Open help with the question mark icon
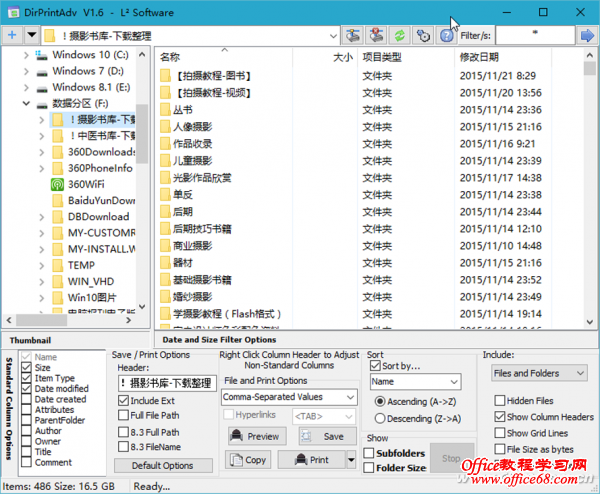Image resolution: width=600 pixels, height=494 pixels. tap(447, 36)
